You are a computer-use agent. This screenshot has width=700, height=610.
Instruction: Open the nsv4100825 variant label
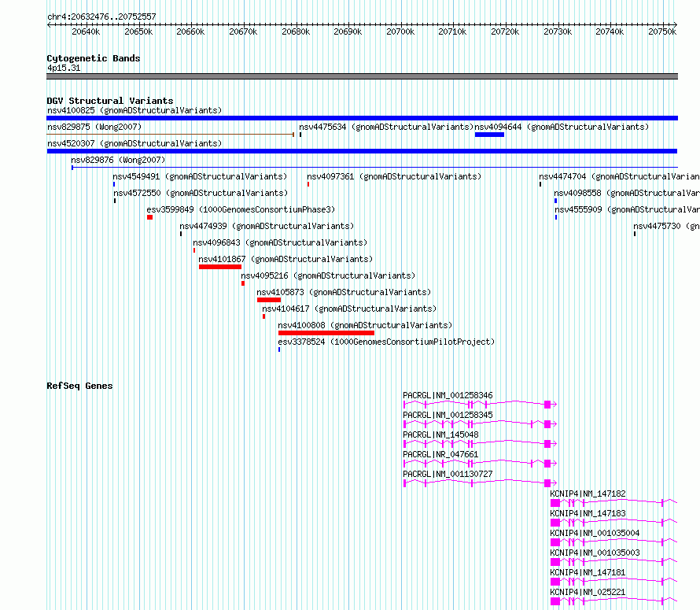pos(134,110)
